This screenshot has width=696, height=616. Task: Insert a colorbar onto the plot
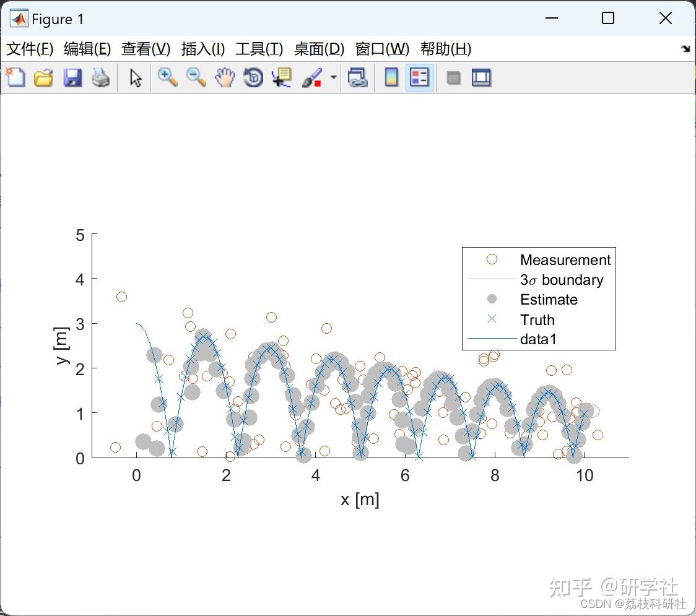pos(391,77)
